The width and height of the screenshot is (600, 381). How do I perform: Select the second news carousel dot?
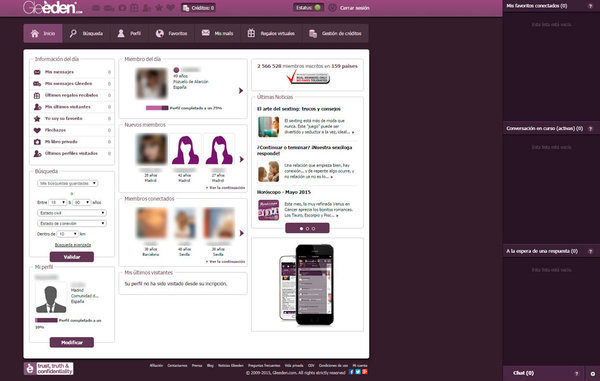click(307, 228)
